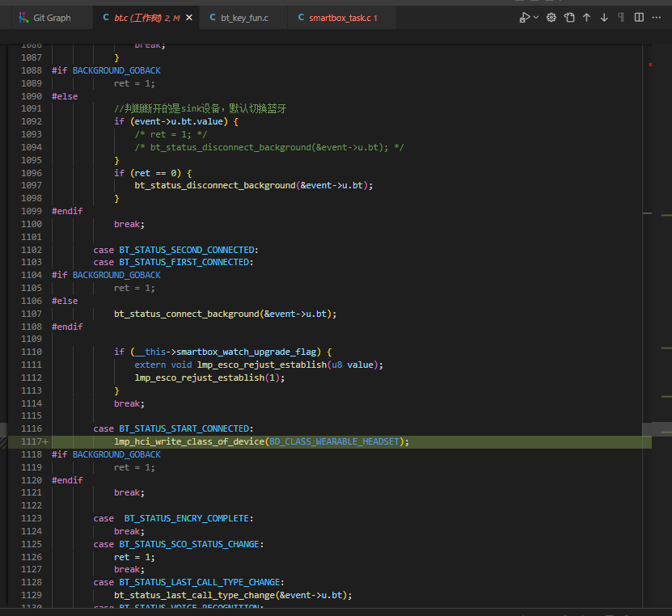672x616 pixels.
Task: Click lmp_esco_rejust_establish(1) call on line 1112
Action: (208, 378)
